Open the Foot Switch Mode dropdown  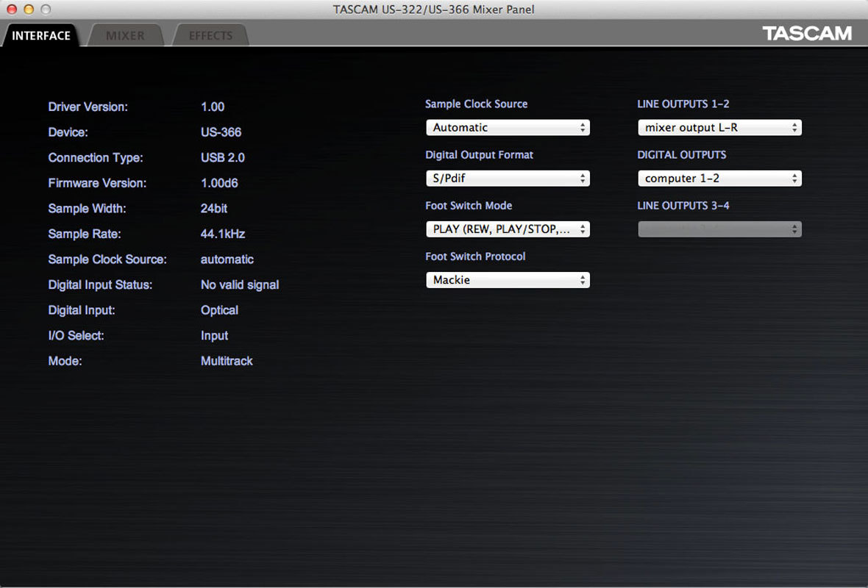coord(508,229)
